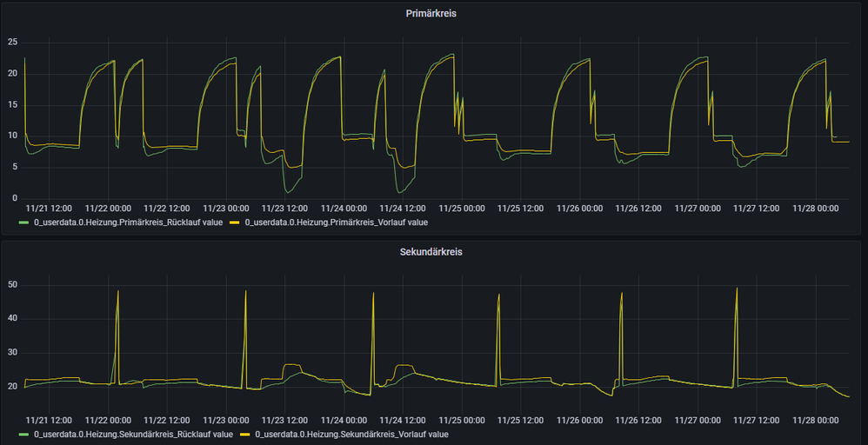Screen dimensions: 868x445
Task: Open the Sekundärkreis panel title menu
Action: click(x=432, y=252)
